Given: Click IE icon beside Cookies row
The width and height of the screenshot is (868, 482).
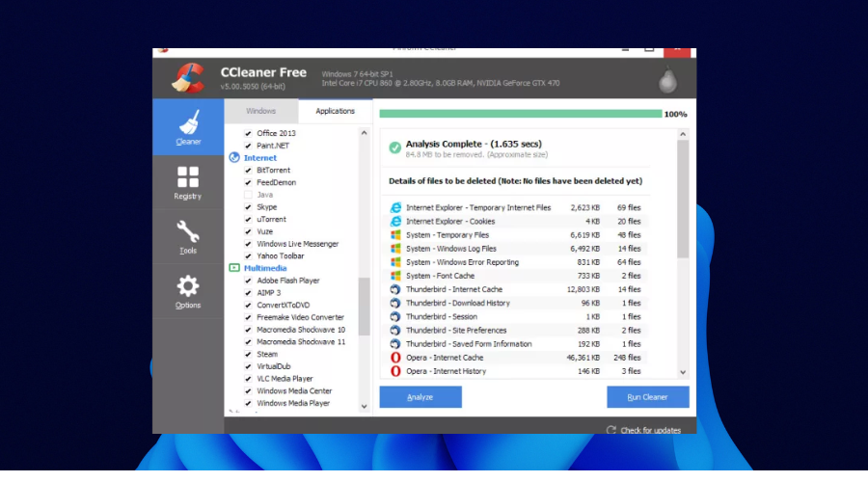Looking at the screenshot, I should click(395, 222).
